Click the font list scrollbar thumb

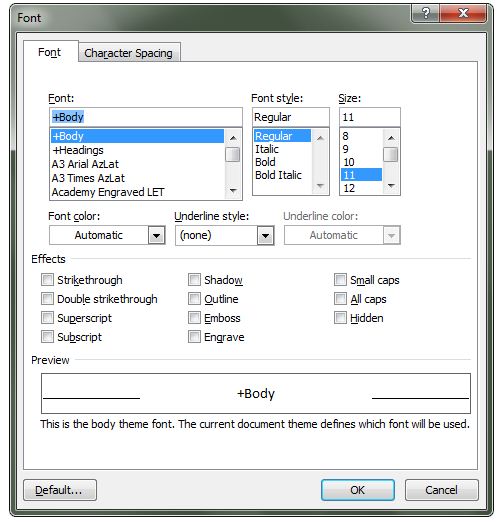click(x=233, y=155)
